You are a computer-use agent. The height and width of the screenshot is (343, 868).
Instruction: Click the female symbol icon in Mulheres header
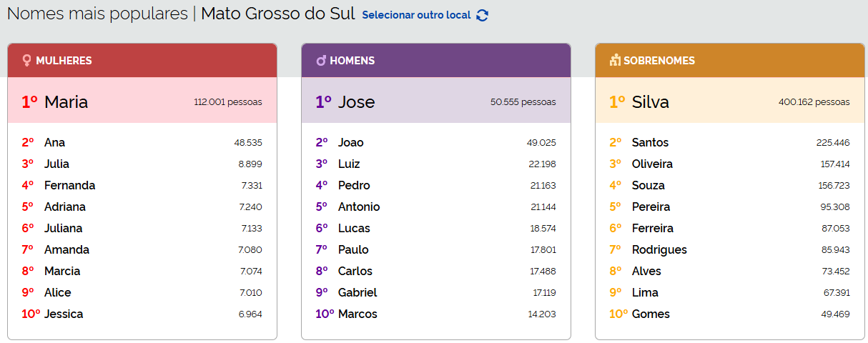coord(26,61)
